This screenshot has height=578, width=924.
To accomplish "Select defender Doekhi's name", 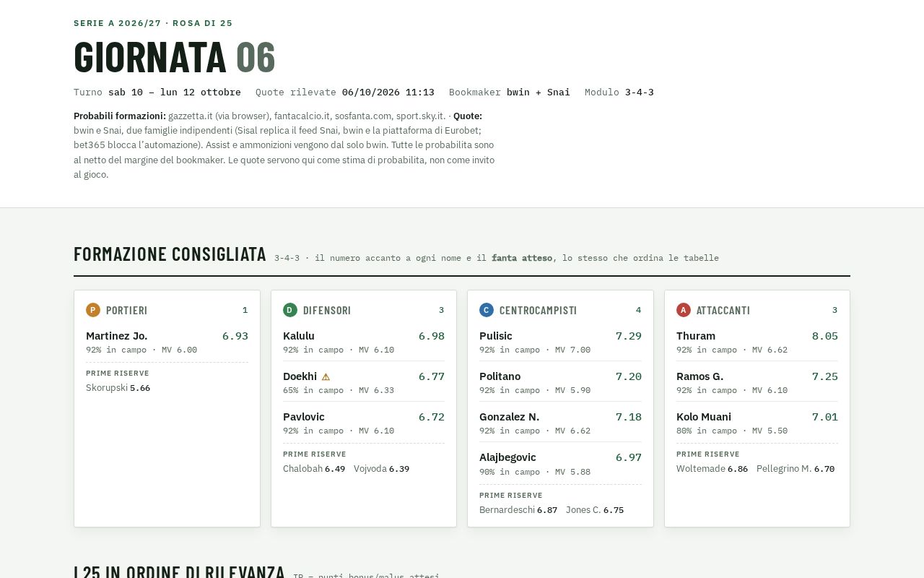I will point(300,376).
